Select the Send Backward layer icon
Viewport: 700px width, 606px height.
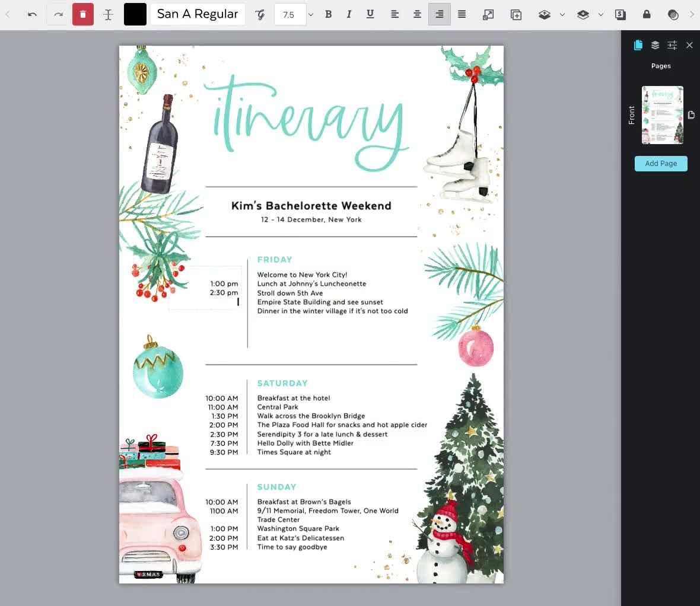(x=582, y=14)
